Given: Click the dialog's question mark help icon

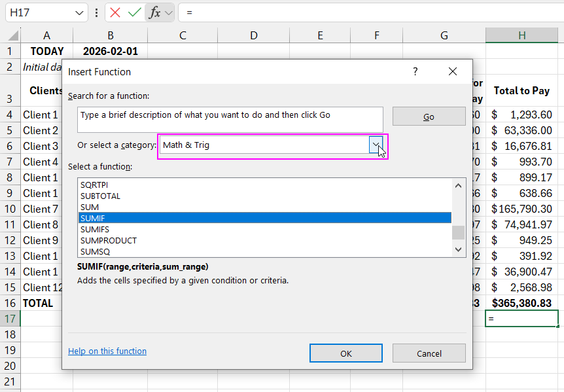Looking at the screenshot, I should click(x=415, y=71).
